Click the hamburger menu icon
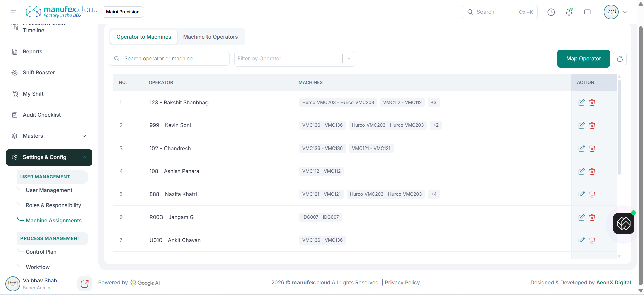Image resolution: width=644 pixels, height=295 pixels. [13, 12]
